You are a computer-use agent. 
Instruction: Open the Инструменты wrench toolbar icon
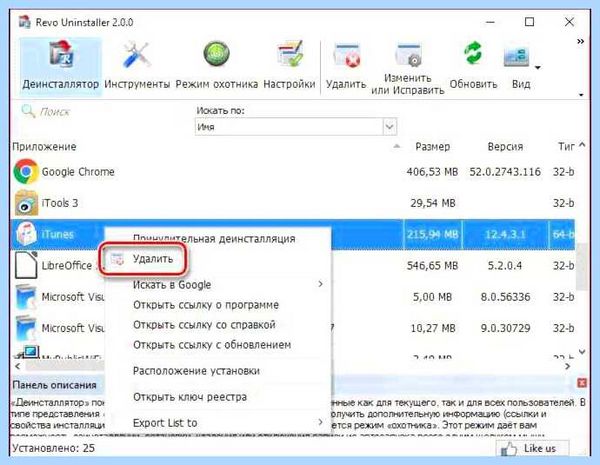(x=137, y=55)
